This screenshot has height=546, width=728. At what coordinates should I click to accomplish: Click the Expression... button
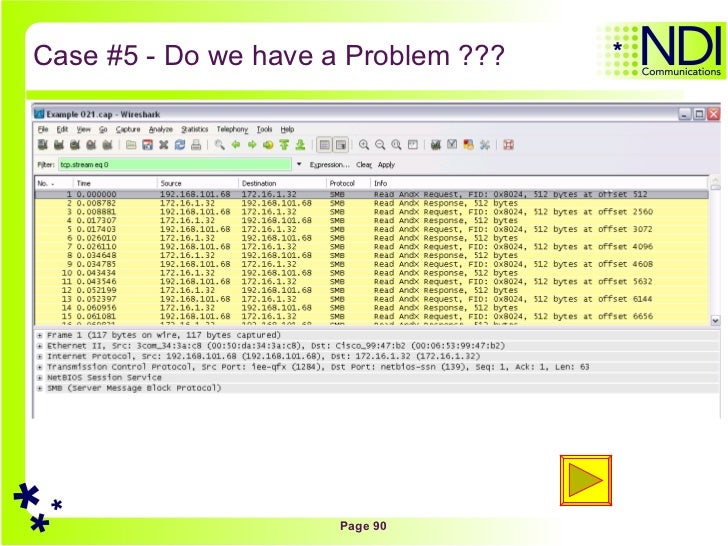[x=330, y=164]
